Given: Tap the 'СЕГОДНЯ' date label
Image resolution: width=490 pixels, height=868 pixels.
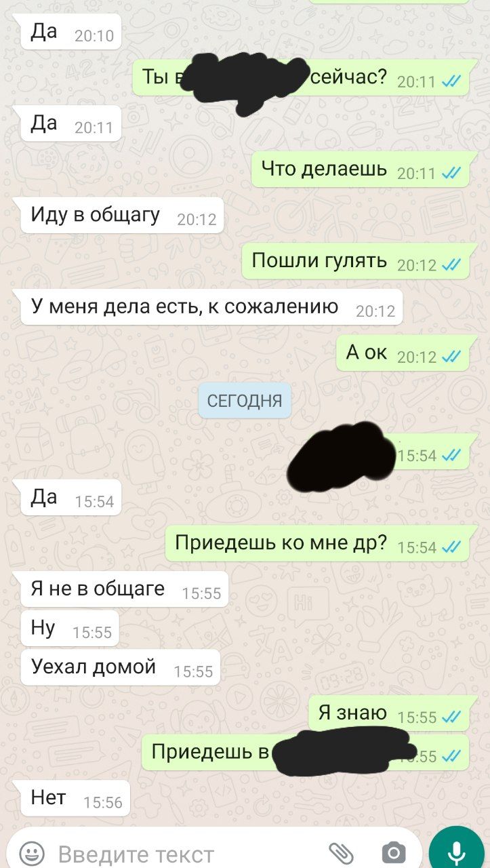Looking at the screenshot, I should click(x=245, y=401).
